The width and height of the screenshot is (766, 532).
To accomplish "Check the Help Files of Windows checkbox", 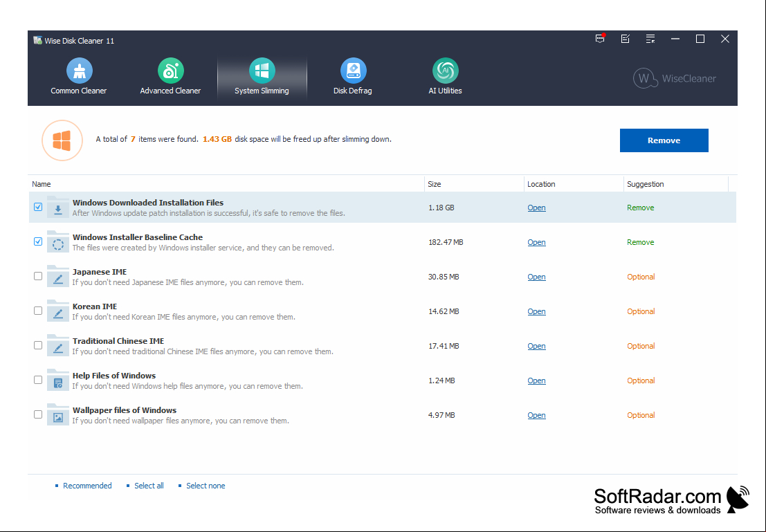I will [38, 380].
